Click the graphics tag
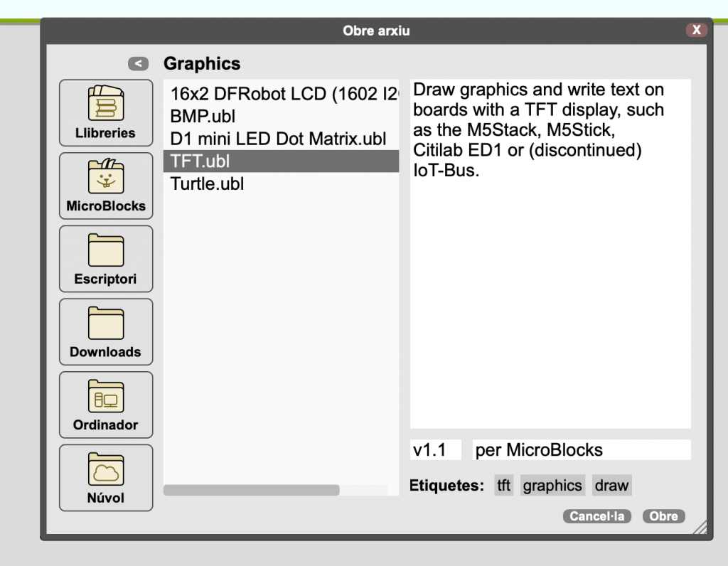Viewport: 728px width, 566px height. click(x=552, y=485)
